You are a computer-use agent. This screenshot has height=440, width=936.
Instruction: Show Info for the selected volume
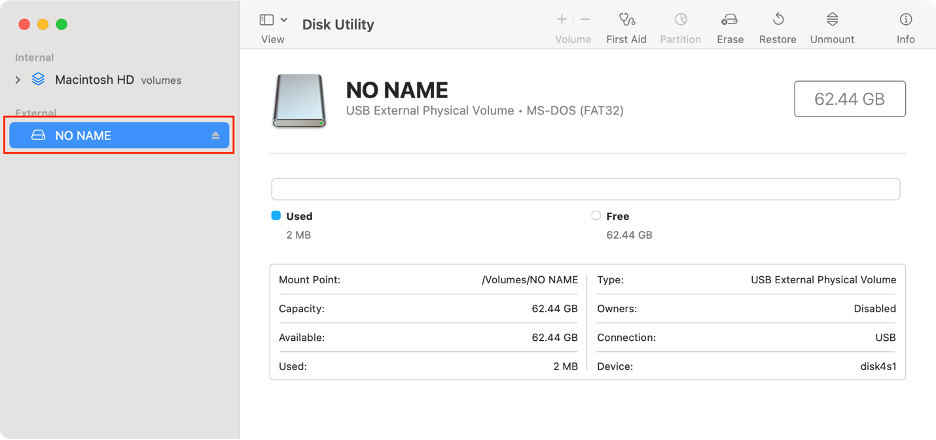click(906, 20)
